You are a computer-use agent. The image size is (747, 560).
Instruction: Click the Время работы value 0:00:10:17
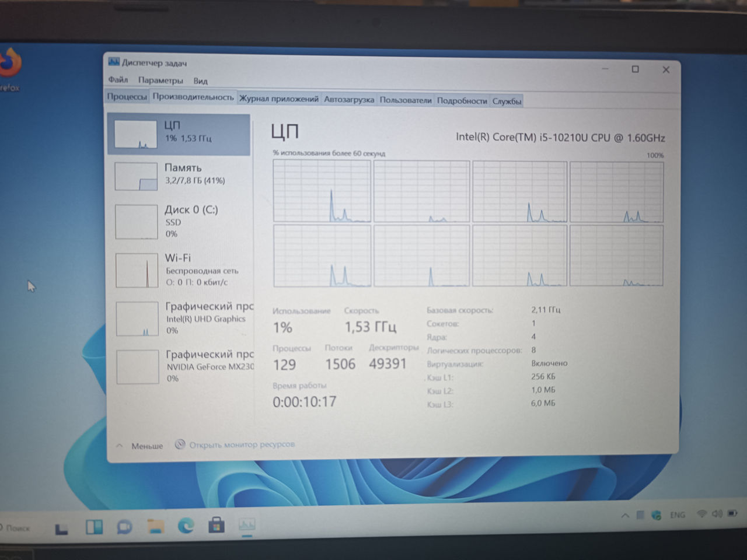click(x=305, y=401)
